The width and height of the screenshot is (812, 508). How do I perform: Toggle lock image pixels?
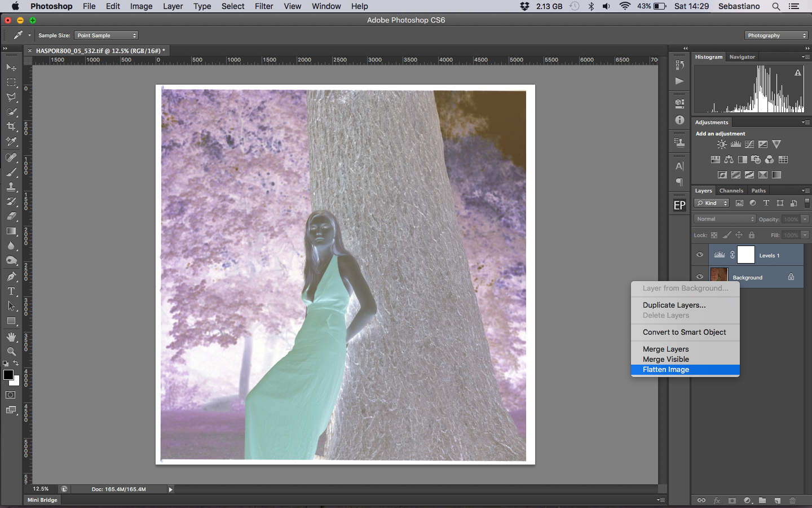[727, 235]
